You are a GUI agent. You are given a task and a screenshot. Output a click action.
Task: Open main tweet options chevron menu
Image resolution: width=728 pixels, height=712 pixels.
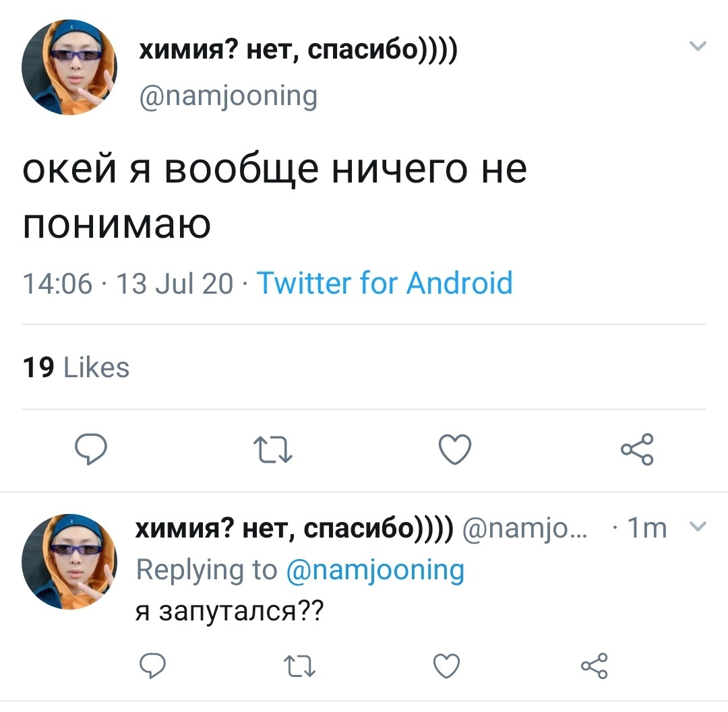698,45
